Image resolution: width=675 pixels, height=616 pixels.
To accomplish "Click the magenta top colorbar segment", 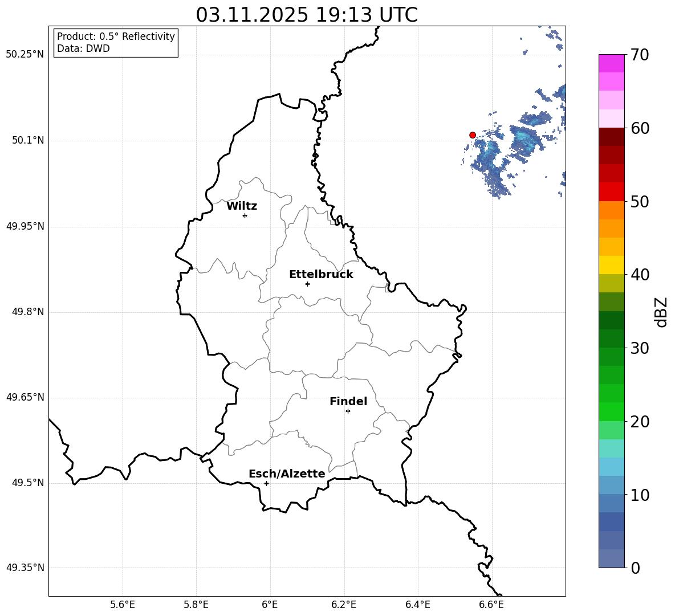I will coord(611,64).
